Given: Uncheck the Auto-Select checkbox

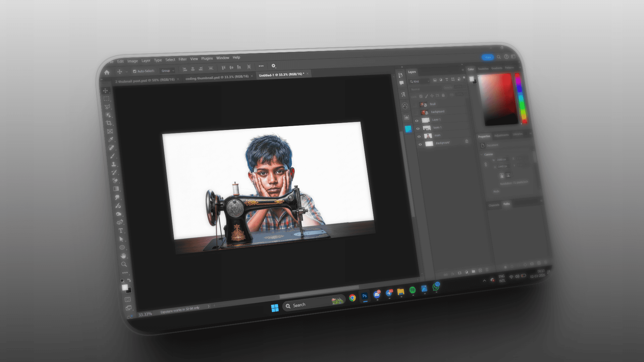Looking at the screenshot, I should tap(135, 71).
